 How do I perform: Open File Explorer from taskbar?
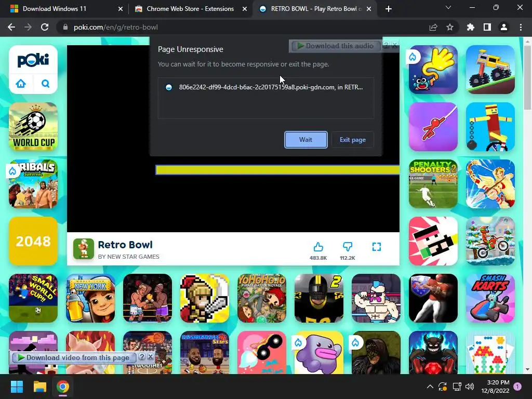click(x=39, y=387)
